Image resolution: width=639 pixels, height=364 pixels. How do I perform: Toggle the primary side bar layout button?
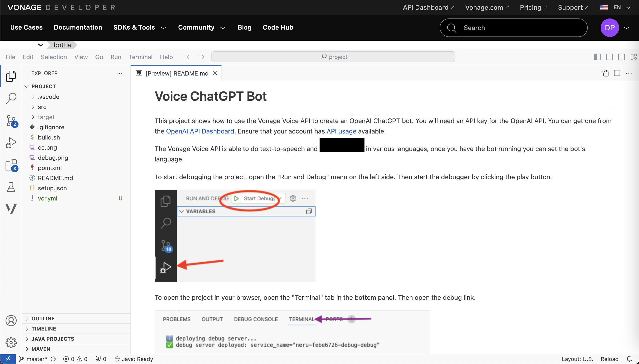pos(597,57)
